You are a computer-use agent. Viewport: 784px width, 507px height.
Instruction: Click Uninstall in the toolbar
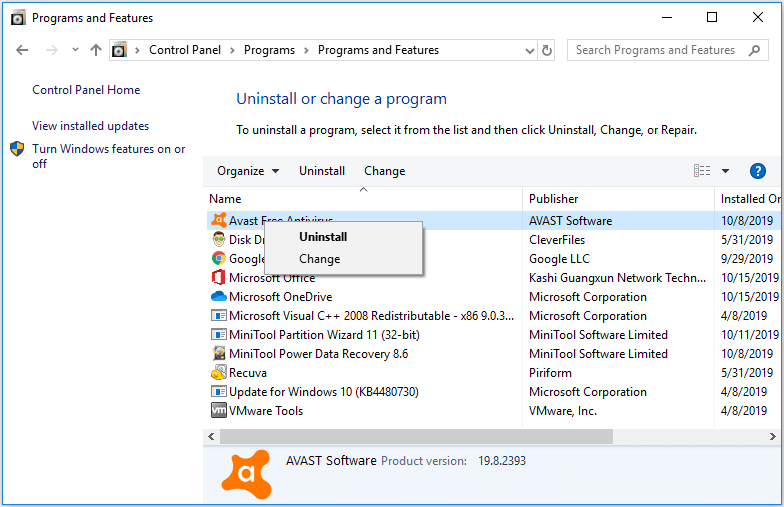coord(322,171)
